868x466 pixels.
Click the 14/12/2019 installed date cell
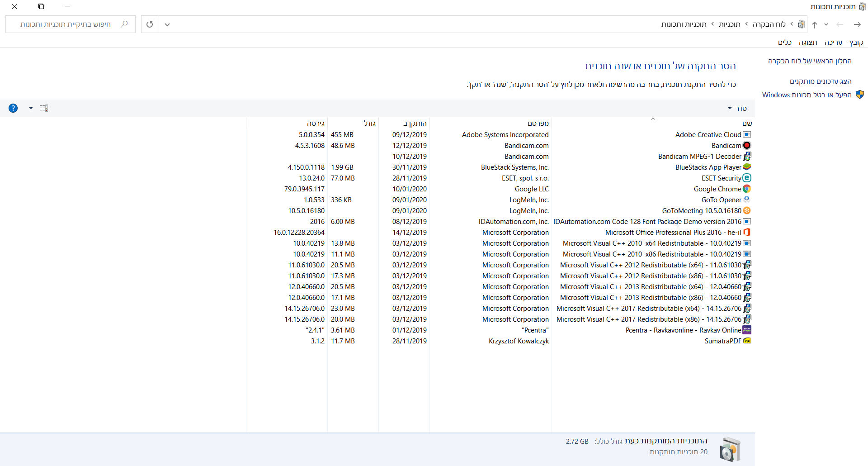pos(410,233)
